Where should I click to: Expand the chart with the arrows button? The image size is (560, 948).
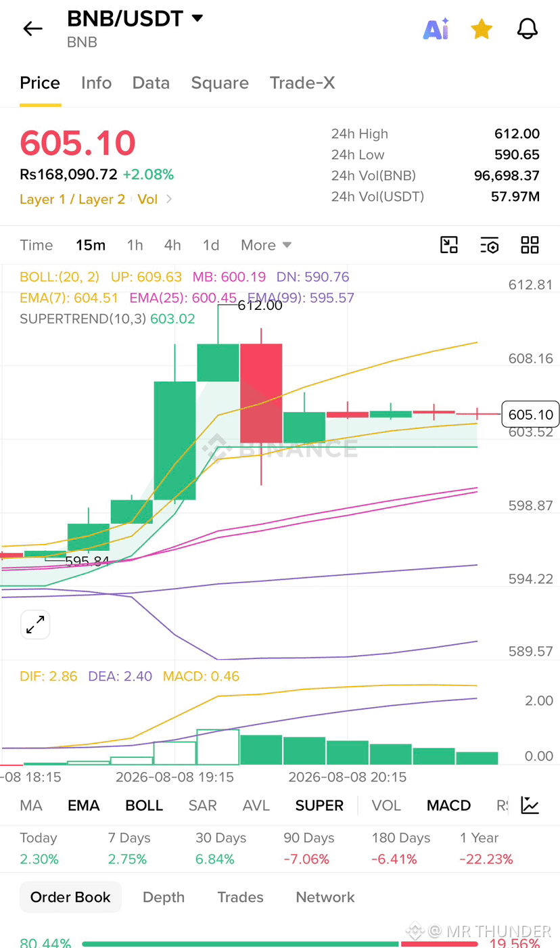coord(35,625)
